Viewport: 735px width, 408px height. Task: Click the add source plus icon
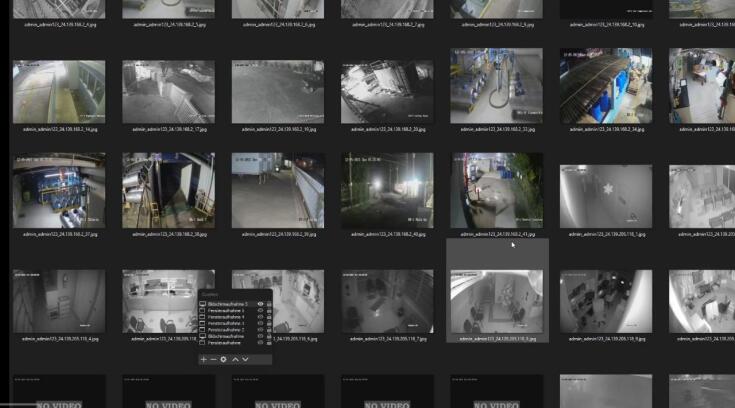[x=203, y=359]
